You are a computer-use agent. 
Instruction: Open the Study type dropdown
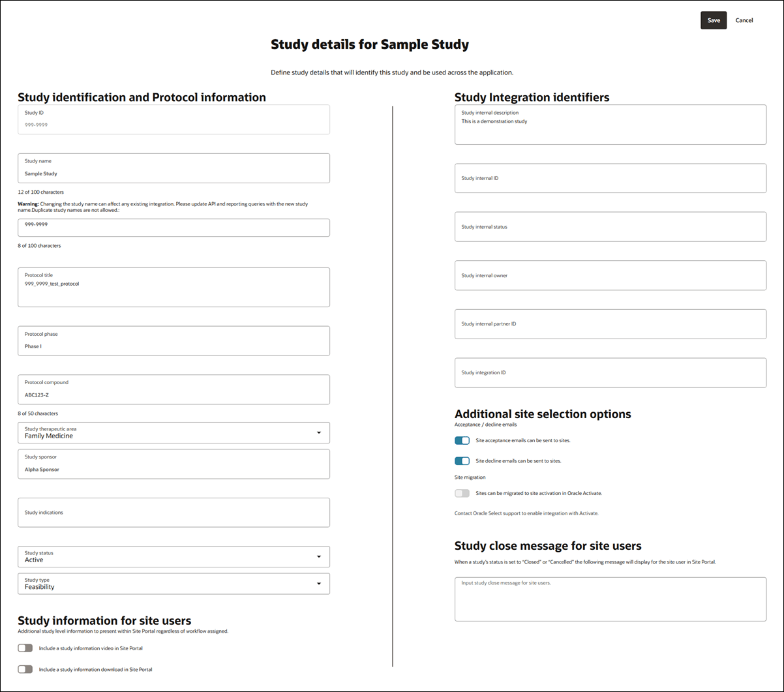319,583
